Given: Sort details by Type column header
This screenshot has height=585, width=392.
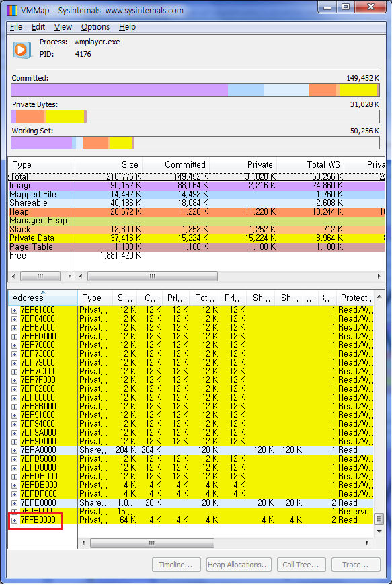Looking at the screenshot, I should [x=95, y=298].
